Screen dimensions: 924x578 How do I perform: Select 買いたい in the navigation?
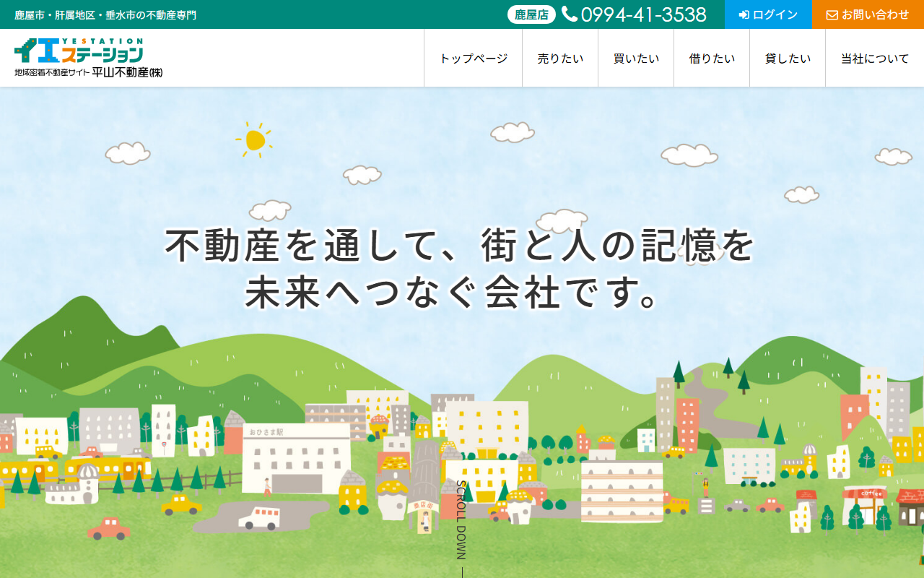(636, 59)
